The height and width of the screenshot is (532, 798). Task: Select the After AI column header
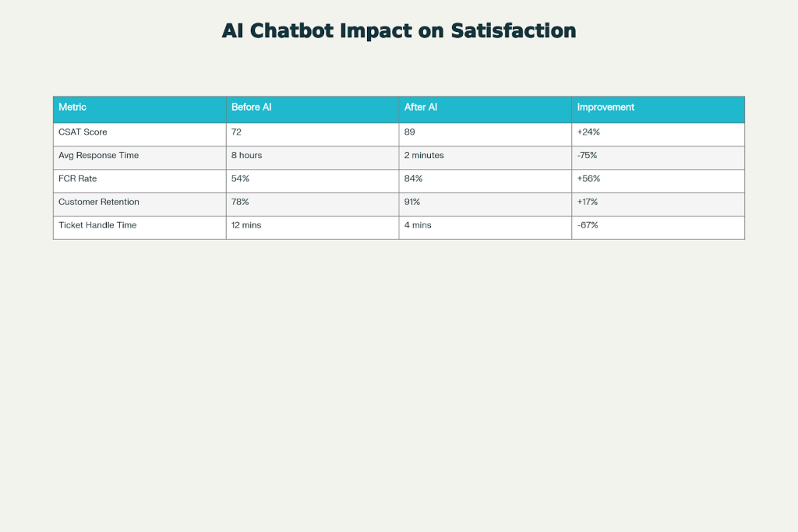(421, 107)
